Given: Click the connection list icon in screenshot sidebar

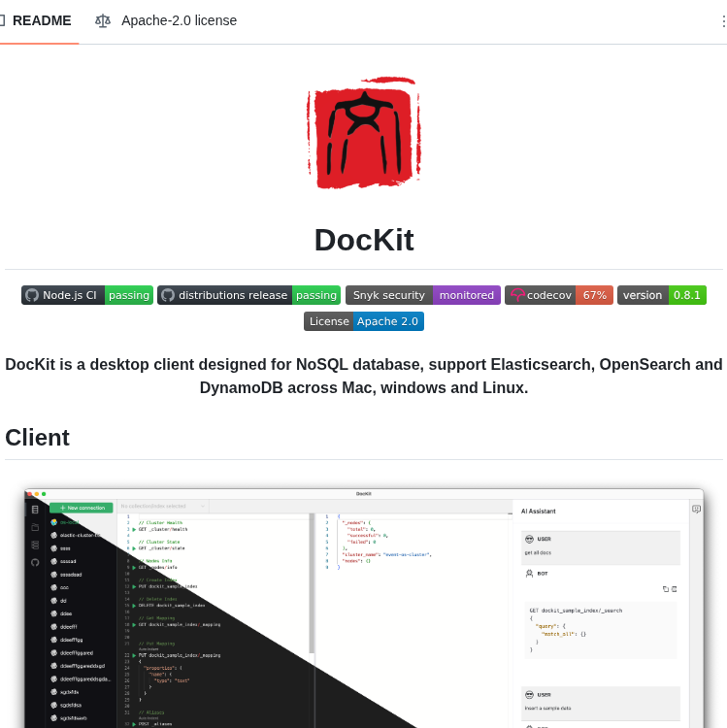Looking at the screenshot, I should tap(35, 510).
